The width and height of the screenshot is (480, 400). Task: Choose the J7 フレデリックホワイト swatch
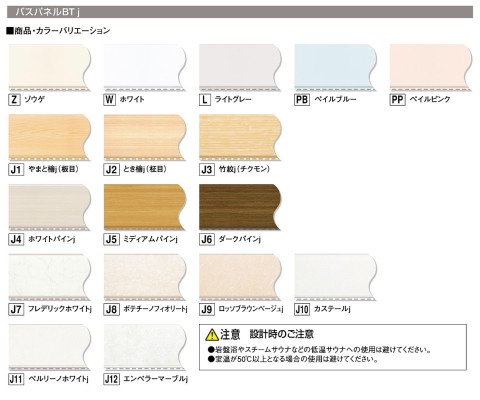tap(49, 277)
